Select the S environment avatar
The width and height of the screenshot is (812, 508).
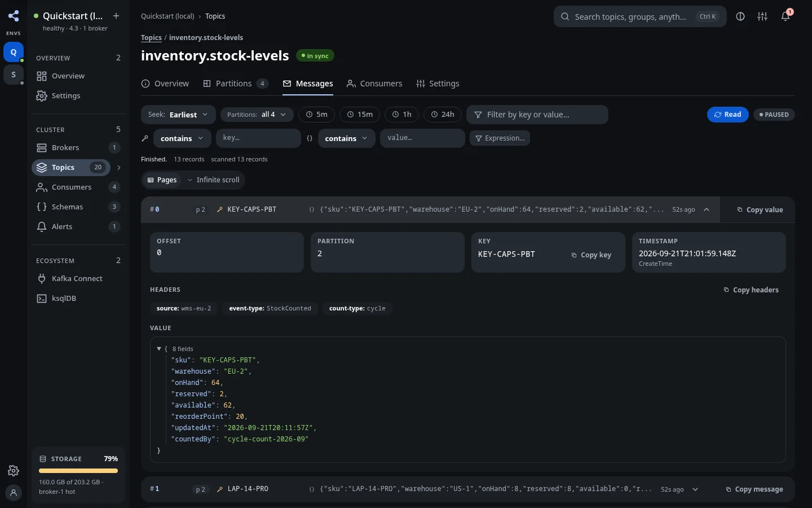coord(14,75)
